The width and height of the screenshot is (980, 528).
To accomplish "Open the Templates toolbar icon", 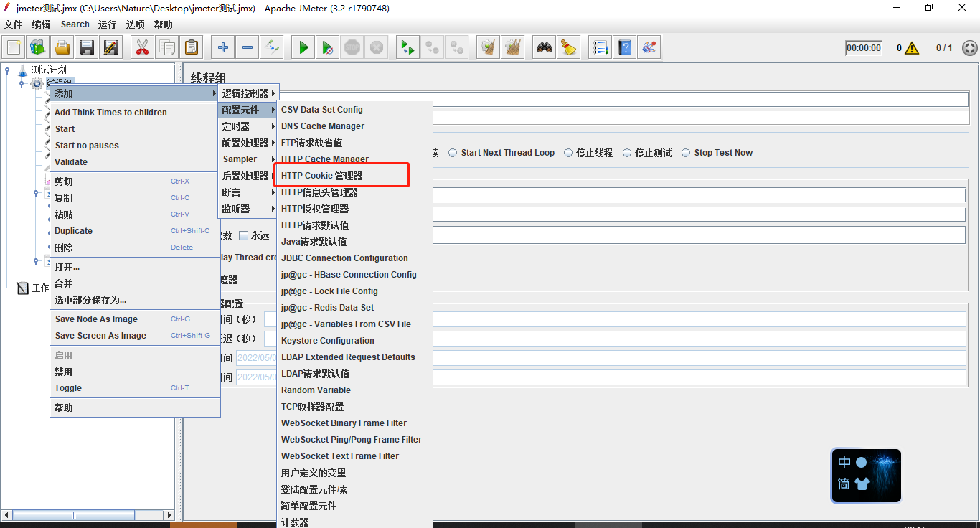I will [x=38, y=48].
